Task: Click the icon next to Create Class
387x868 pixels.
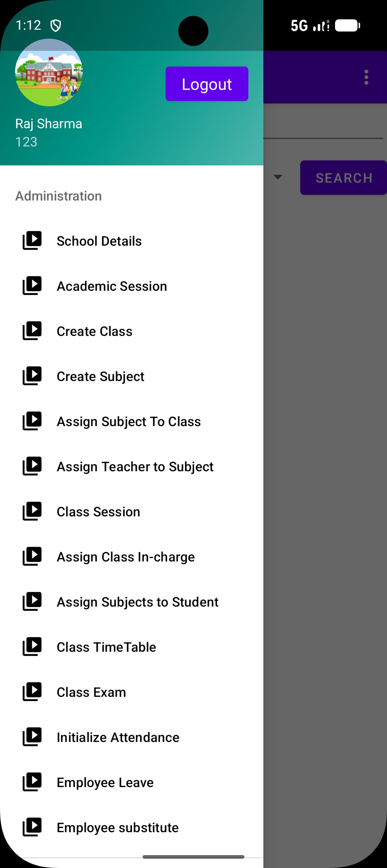Action: click(x=32, y=331)
